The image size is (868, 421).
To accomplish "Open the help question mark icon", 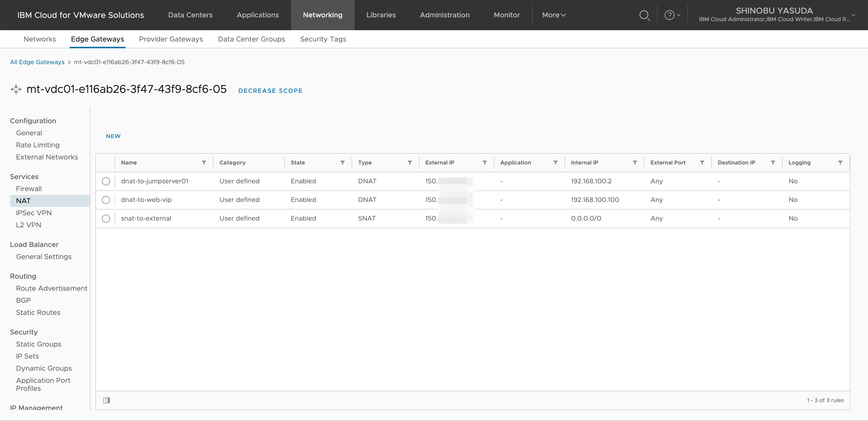I will (x=669, y=15).
